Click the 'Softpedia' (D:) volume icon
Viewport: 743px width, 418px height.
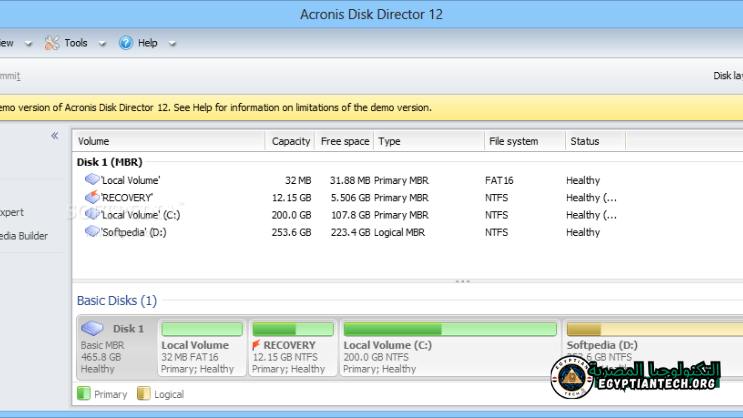pos(92,231)
